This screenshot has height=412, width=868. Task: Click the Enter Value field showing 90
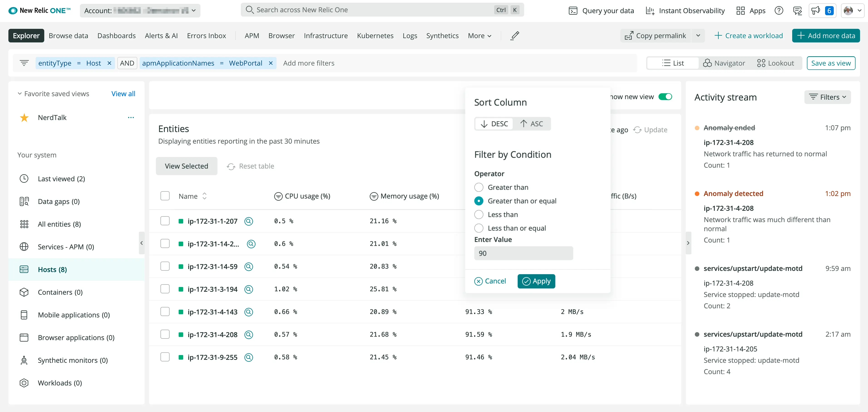(x=523, y=253)
